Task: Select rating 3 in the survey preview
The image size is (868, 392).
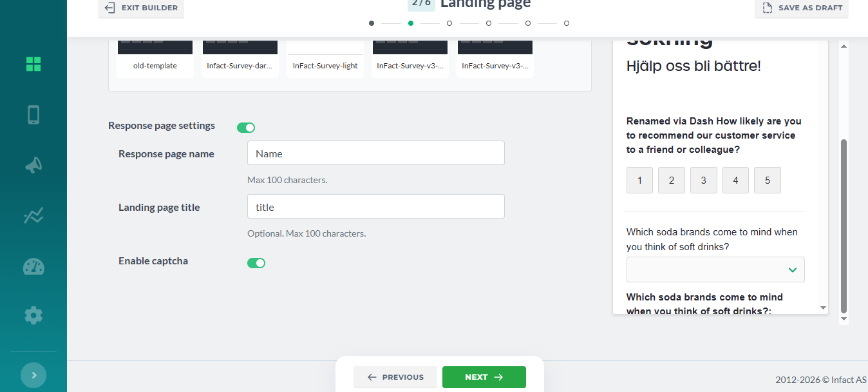Action: [704, 181]
